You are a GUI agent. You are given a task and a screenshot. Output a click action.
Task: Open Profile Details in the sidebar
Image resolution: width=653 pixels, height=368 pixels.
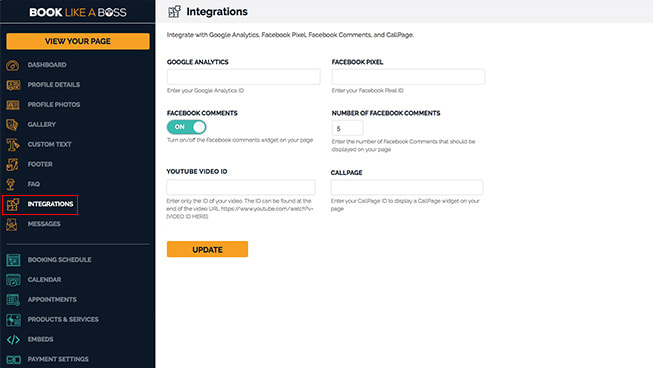tap(54, 85)
